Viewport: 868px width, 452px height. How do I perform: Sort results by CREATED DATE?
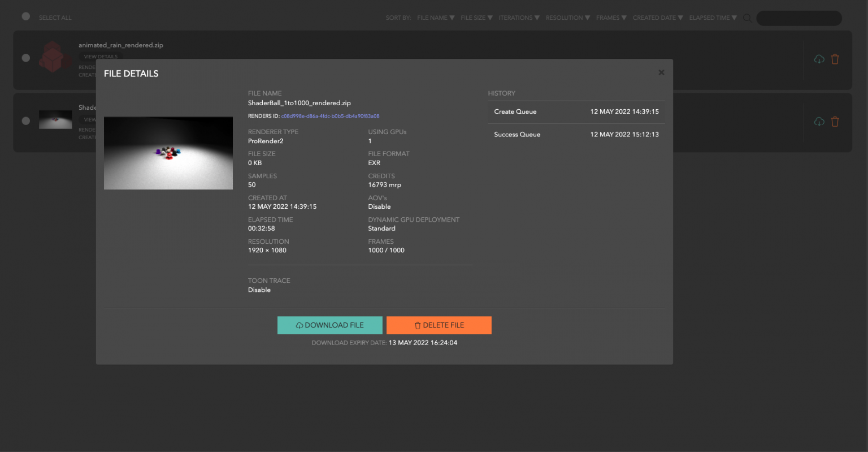(x=657, y=18)
